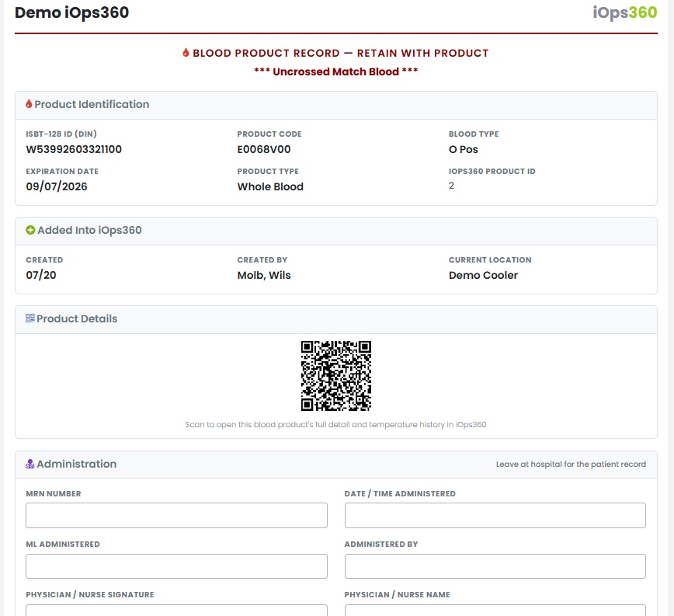Click the Uncrossed Match Blood warning text
Image resolution: width=674 pixels, height=616 pixels.
click(x=336, y=71)
